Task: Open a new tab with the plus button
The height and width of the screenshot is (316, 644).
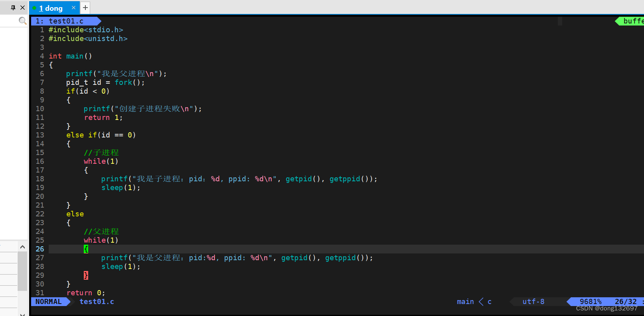Action: 85,8
